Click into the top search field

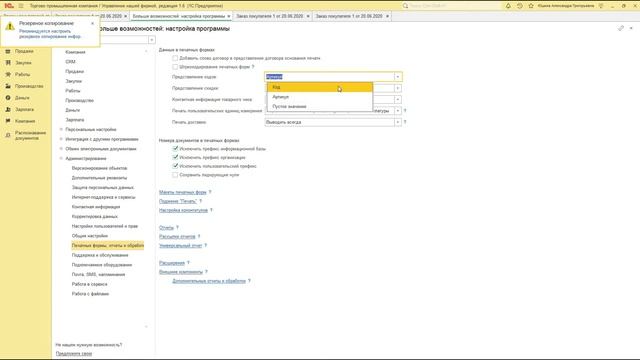tap(453, 6)
